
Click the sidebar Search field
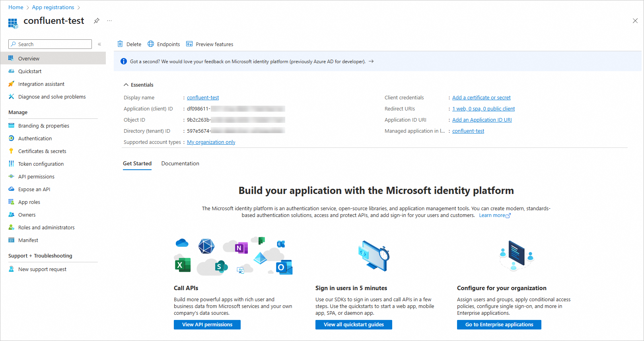pyautogui.click(x=50, y=44)
